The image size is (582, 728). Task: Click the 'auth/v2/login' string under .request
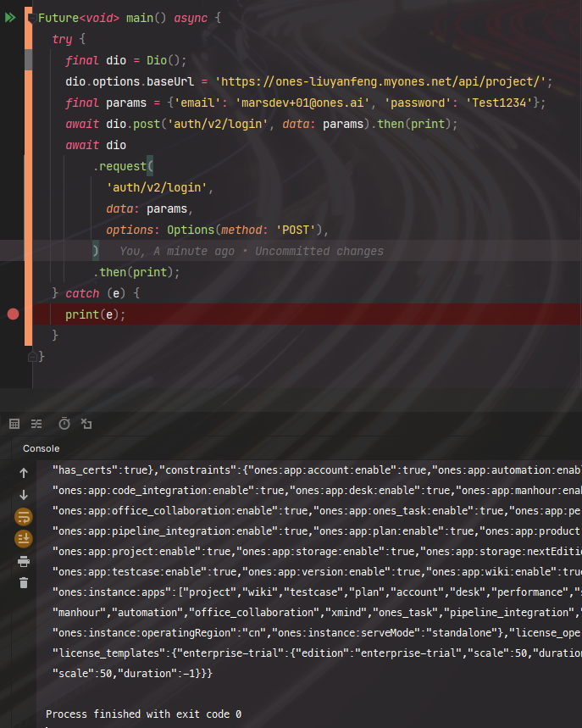(157, 187)
